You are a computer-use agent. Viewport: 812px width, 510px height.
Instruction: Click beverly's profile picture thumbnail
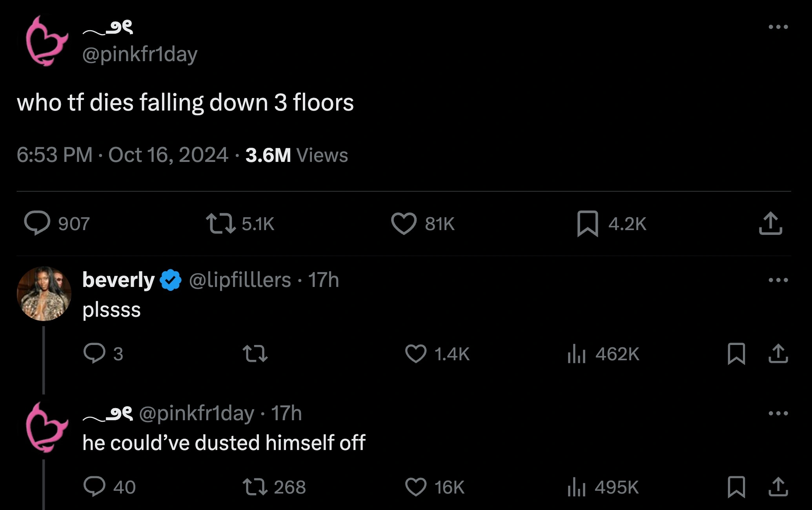(x=44, y=294)
